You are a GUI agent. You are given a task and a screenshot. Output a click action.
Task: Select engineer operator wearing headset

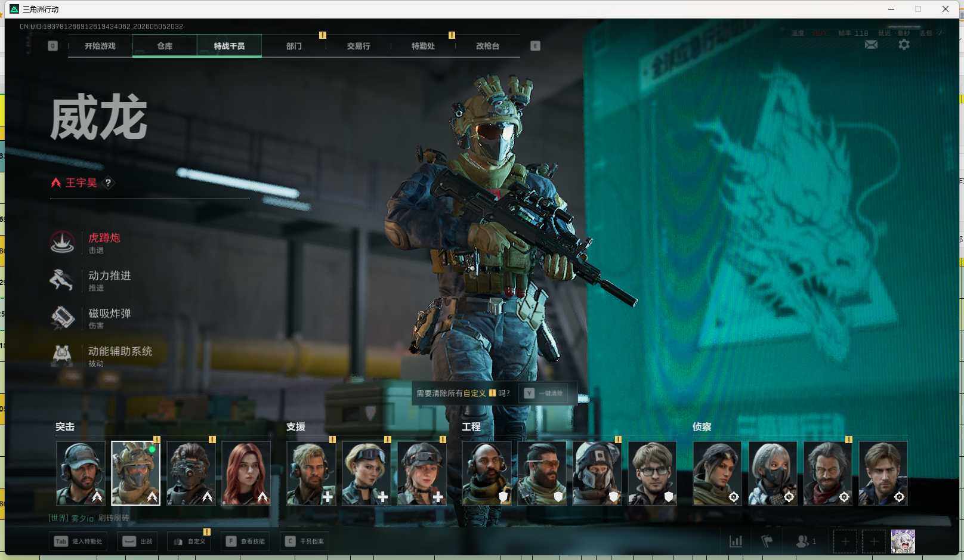pos(487,473)
